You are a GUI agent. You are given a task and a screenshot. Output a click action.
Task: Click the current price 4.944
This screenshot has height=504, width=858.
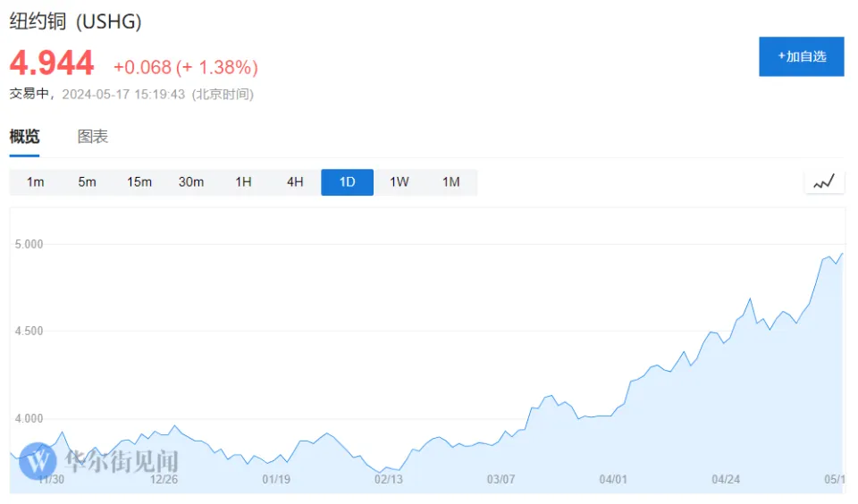(52, 63)
